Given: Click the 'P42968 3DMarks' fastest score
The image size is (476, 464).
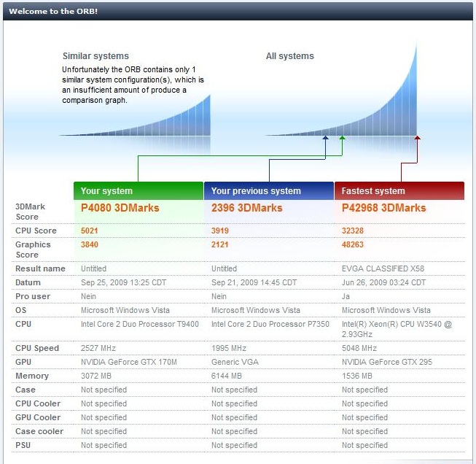Looking at the screenshot, I should [x=383, y=208].
